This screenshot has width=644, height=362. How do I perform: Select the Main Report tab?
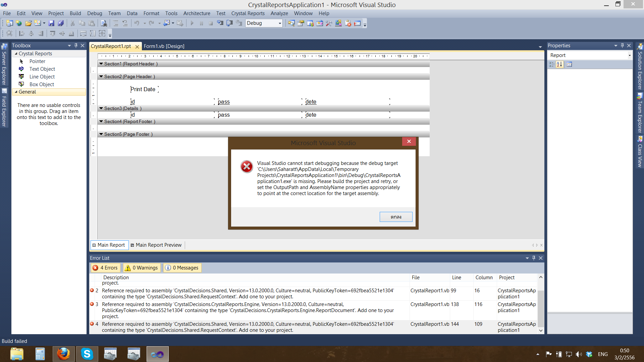pyautogui.click(x=109, y=245)
